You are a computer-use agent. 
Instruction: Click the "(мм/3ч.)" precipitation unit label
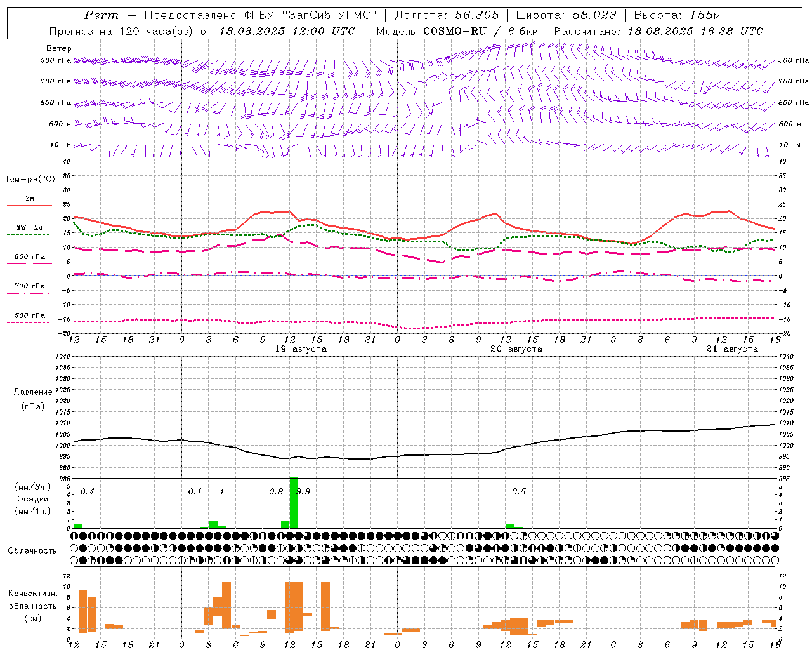tap(32, 487)
